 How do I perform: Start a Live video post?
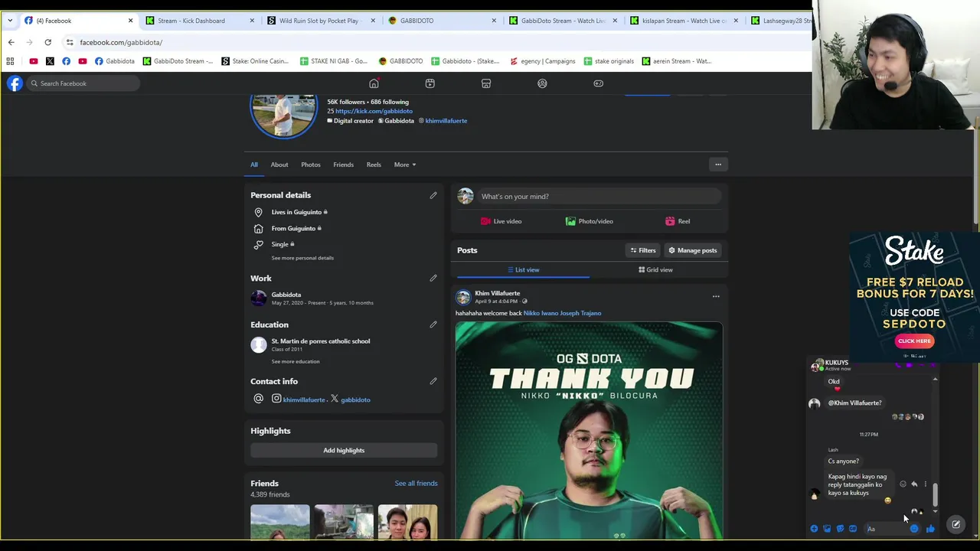pos(501,221)
